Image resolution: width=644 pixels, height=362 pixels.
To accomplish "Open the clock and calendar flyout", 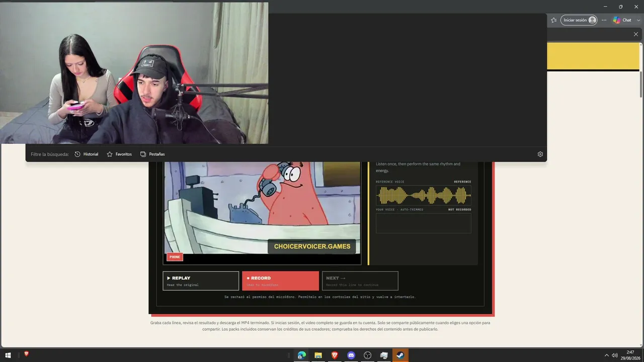I will tap(630, 355).
